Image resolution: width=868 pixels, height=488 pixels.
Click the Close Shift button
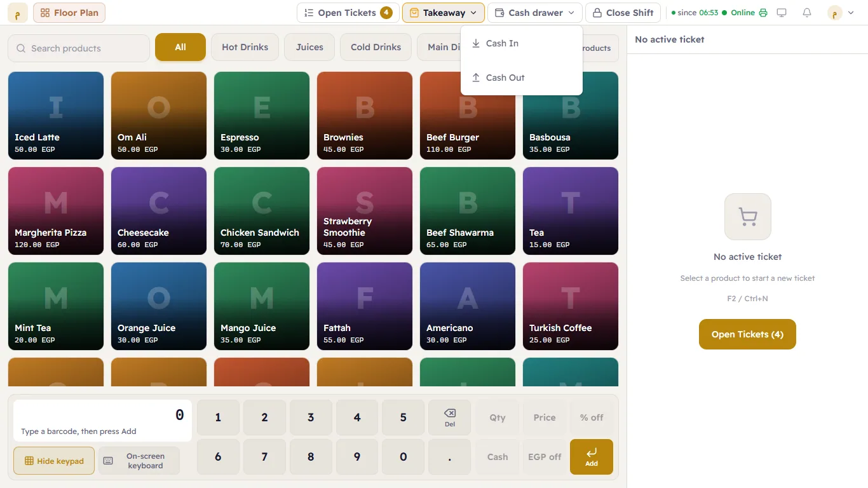(x=623, y=13)
